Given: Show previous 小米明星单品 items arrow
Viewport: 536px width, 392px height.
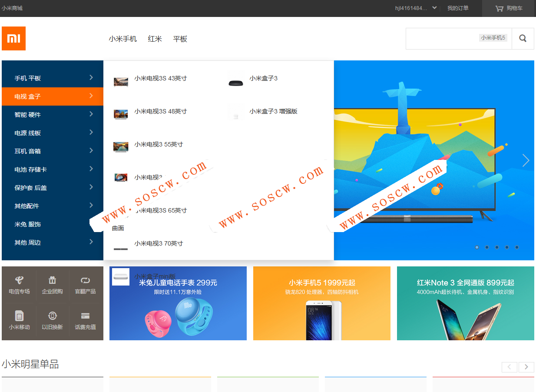Looking at the screenshot, I should [x=510, y=367].
